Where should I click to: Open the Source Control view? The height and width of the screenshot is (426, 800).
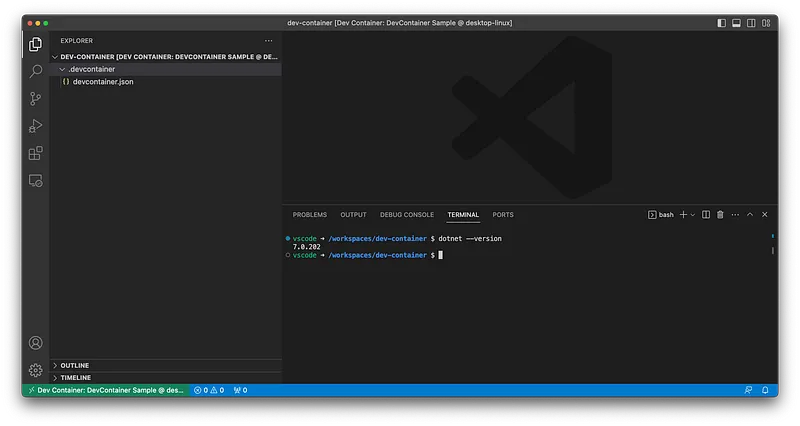[x=36, y=99]
